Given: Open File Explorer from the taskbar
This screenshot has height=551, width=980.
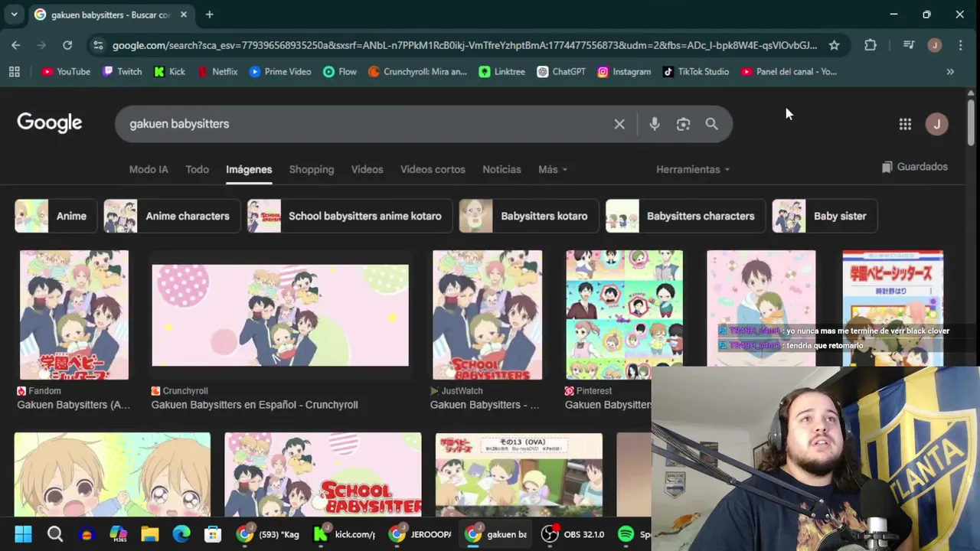Looking at the screenshot, I should [x=149, y=534].
